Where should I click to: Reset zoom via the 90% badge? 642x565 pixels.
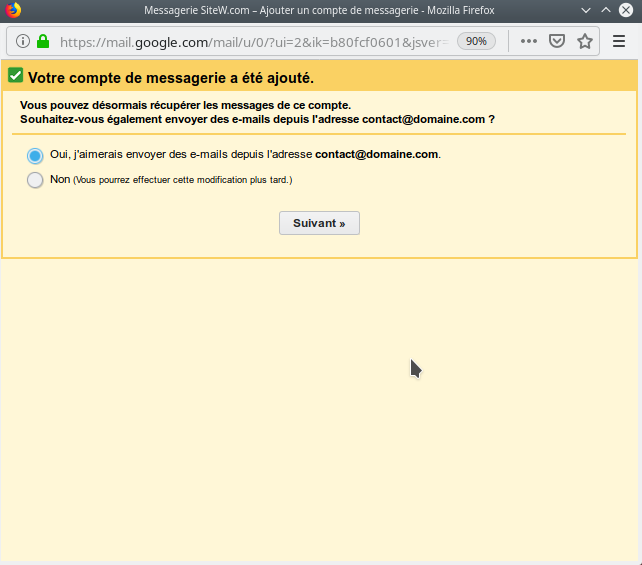(x=476, y=42)
